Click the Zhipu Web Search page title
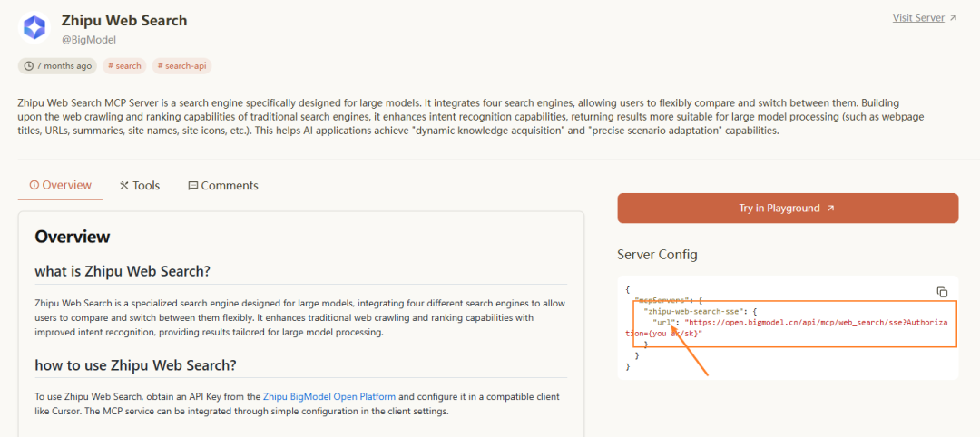Viewport: 980px width, 437px height. (124, 20)
